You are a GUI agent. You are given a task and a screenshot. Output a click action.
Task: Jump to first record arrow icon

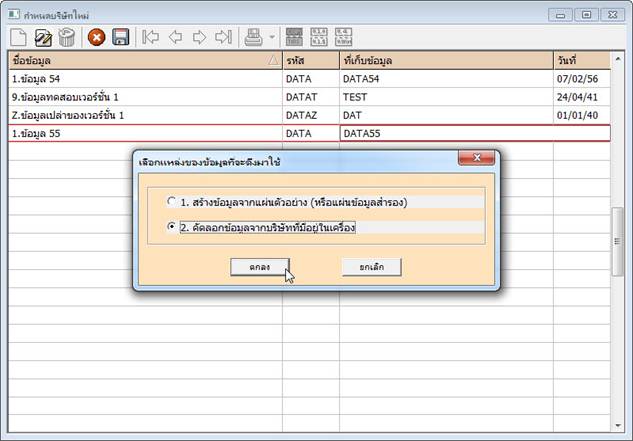pos(151,37)
